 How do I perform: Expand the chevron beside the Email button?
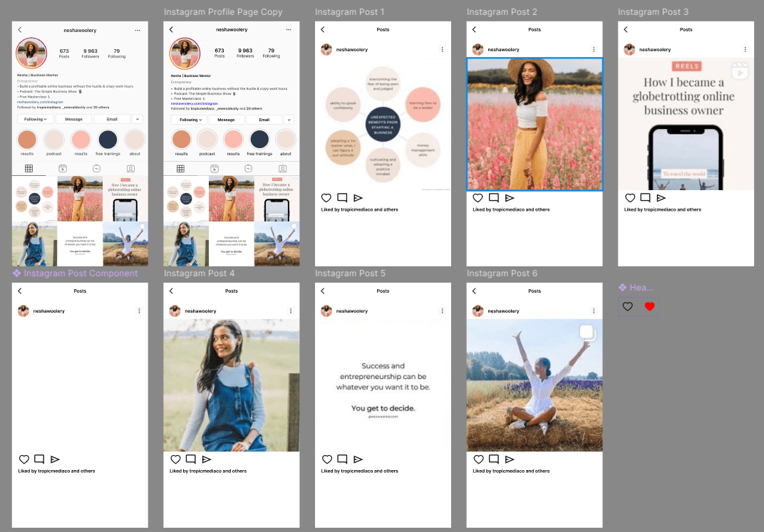(x=138, y=119)
